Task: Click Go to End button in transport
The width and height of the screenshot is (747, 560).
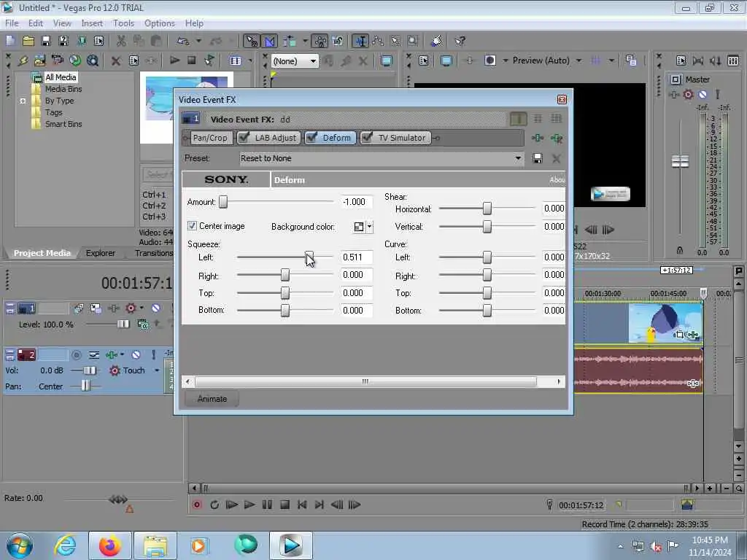Action: tap(320, 505)
